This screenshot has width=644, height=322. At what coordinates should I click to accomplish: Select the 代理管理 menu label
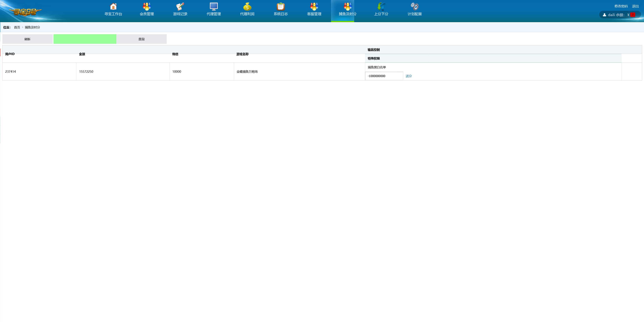[x=214, y=14]
